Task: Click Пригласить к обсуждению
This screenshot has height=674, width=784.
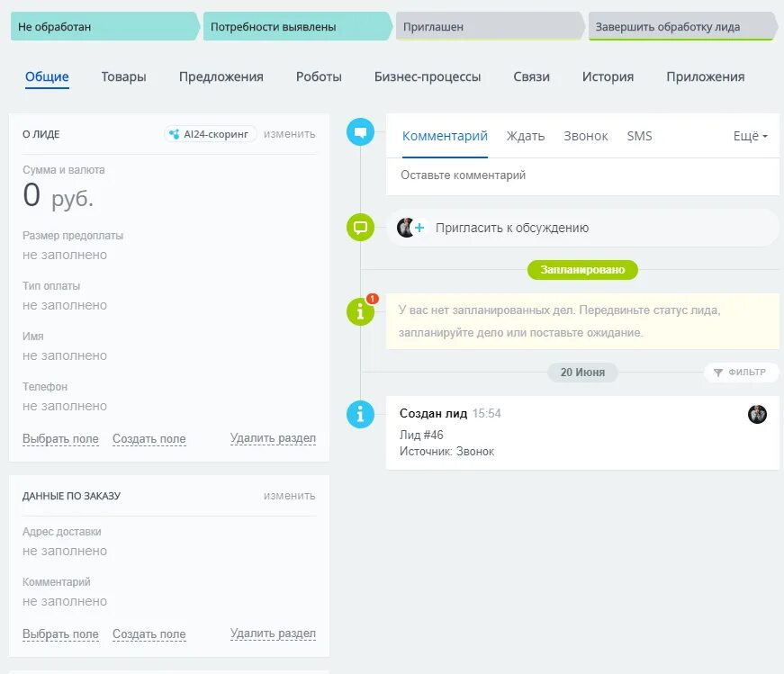Action: click(x=512, y=228)
